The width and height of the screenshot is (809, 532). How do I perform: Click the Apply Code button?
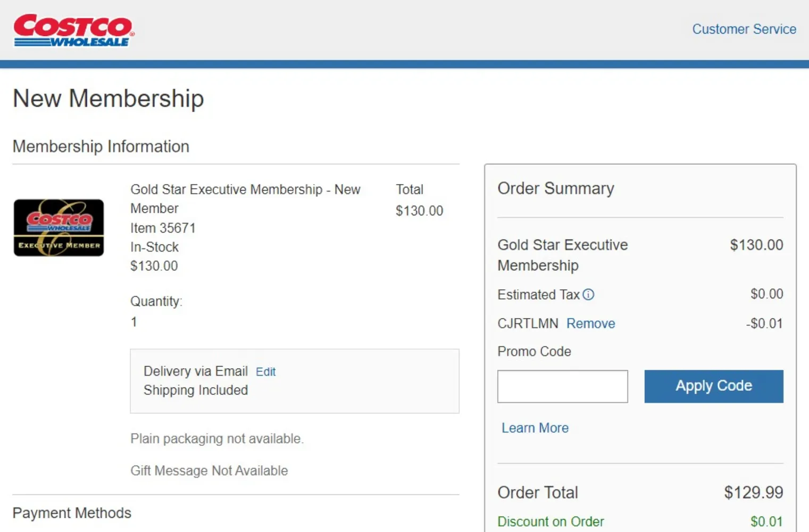[714, 386]
